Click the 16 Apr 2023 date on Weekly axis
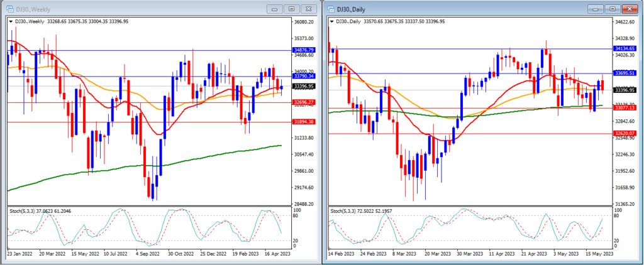Viewport: 644px width, 265px height. click(277, 254)
